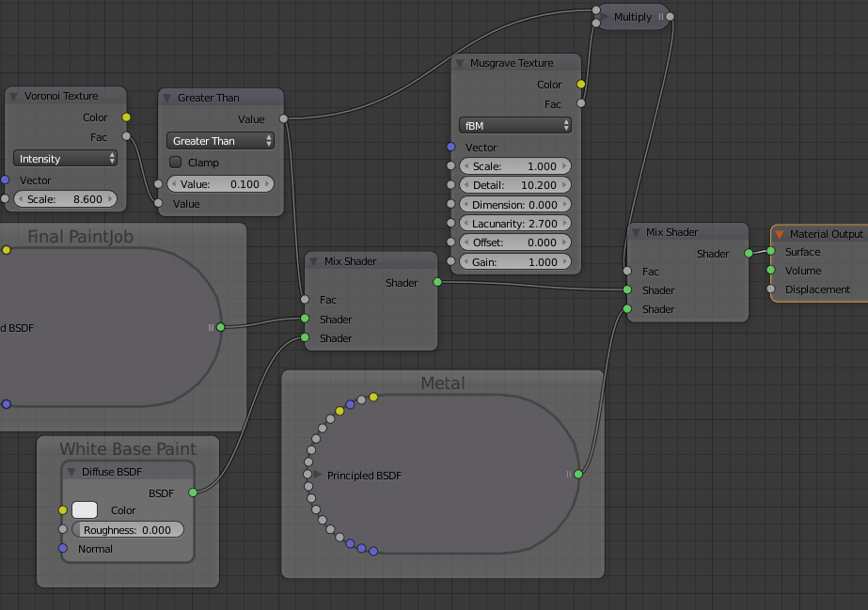Enable the Clamp checkbox

click(176, 162)
